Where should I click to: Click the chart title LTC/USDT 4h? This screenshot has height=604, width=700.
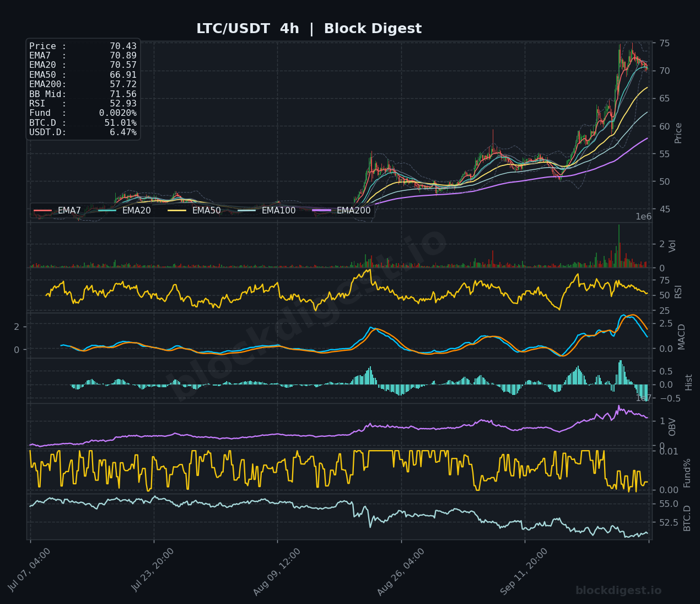pos(247,29)
